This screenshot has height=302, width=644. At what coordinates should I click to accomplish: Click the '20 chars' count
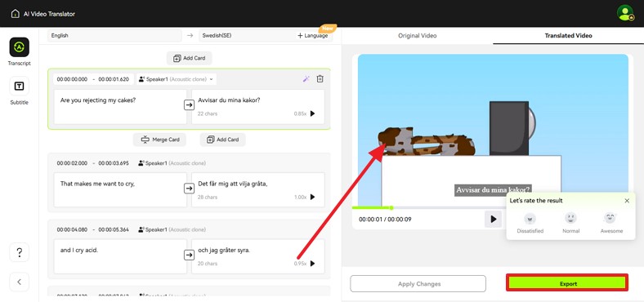(208, 264)
